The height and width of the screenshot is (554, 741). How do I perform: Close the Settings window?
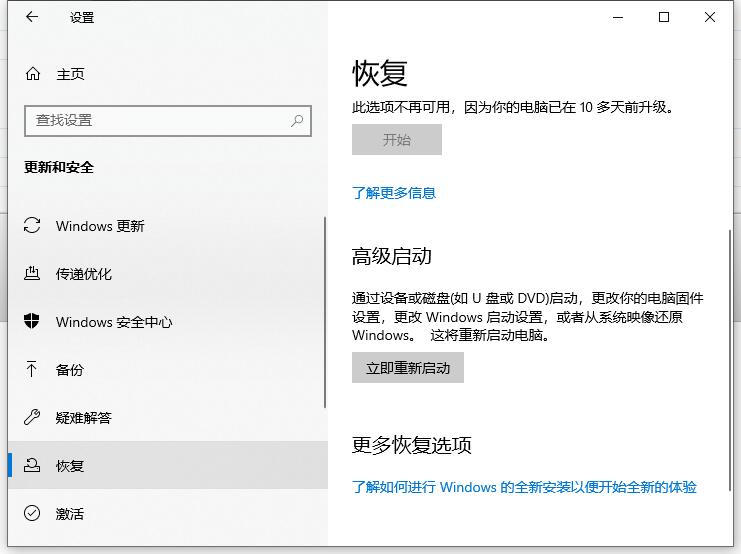pos(709,17)
